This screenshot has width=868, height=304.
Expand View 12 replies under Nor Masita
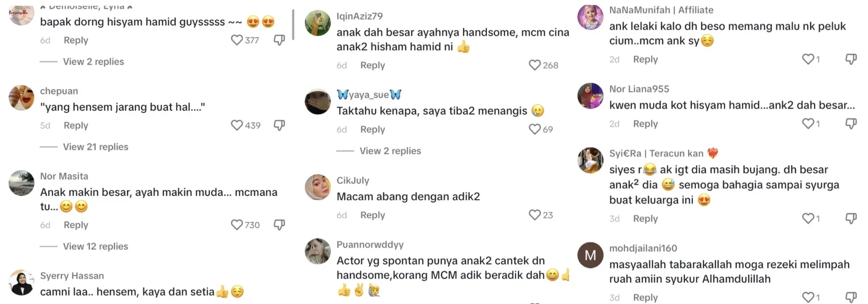click(x=96, y=246)
